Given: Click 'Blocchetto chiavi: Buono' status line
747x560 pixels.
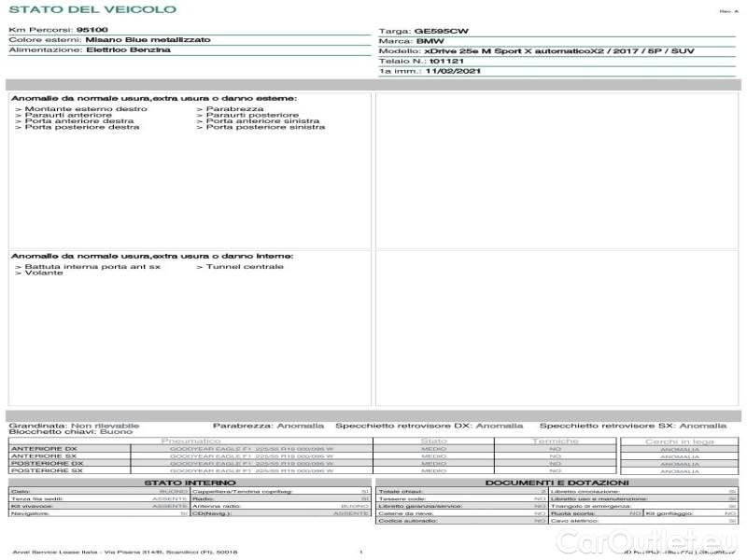Looking at the screenshot, I should coord(71,432).
